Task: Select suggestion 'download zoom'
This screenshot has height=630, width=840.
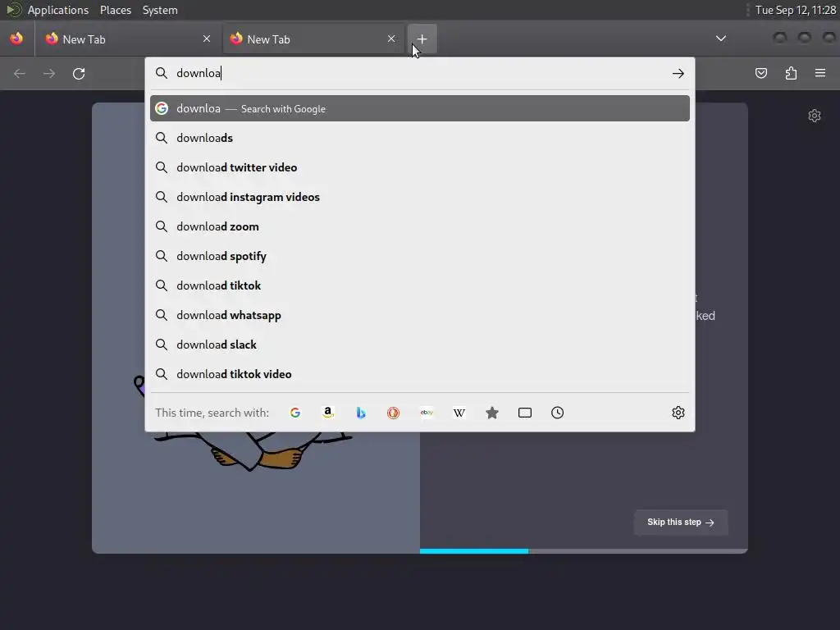Action: 420,226
